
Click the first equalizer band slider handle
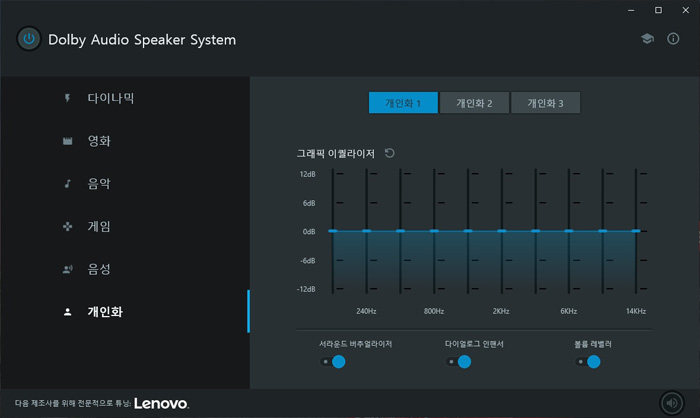click(333, 231)
